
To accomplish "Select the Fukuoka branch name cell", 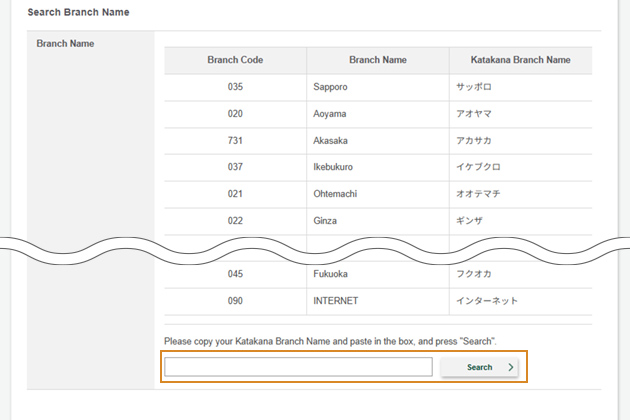I will [331, 274].
